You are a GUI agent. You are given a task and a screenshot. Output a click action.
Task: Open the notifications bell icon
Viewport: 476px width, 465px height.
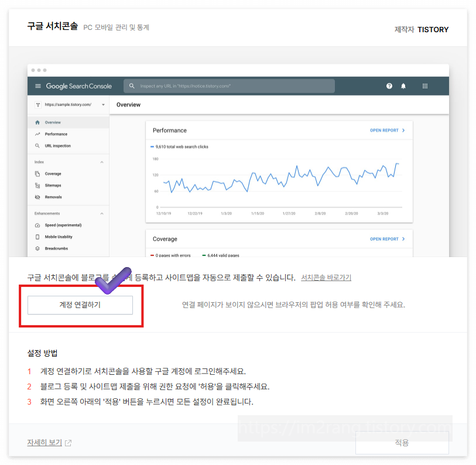point(403,86)
